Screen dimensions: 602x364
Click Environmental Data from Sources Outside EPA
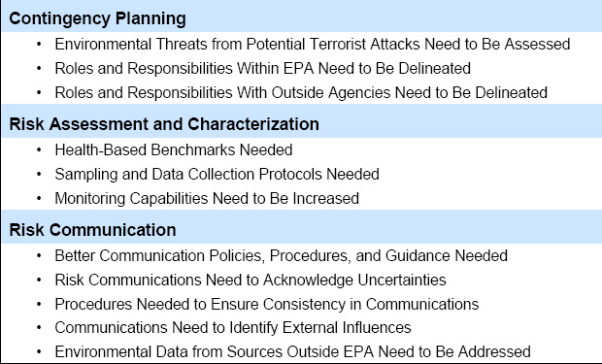(292, 351)
